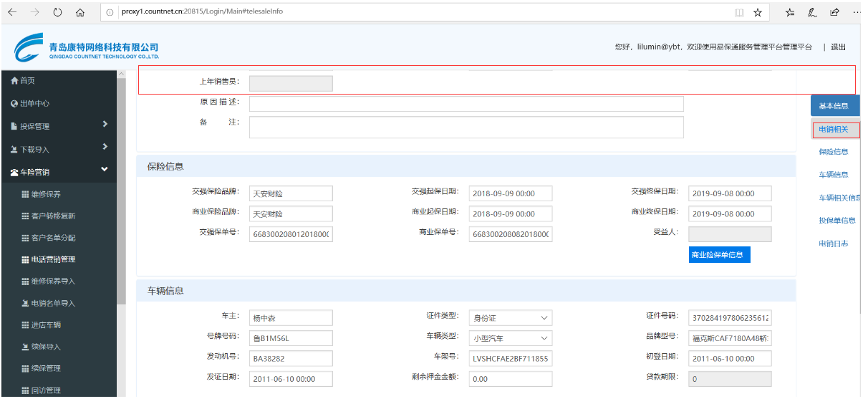868x414 pixels.
Task: Open the favorites hub icon
Action: pos(790,12)
